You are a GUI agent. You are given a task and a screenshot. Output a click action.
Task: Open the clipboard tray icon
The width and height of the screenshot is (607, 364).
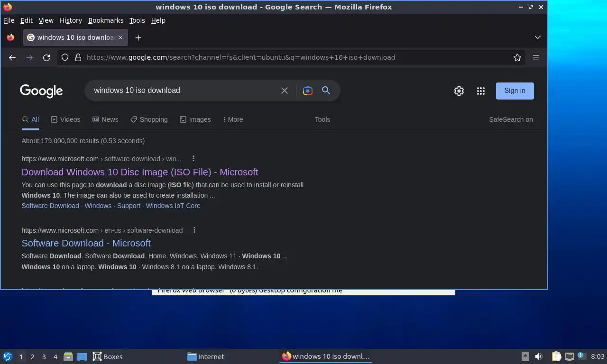point(556,356)
